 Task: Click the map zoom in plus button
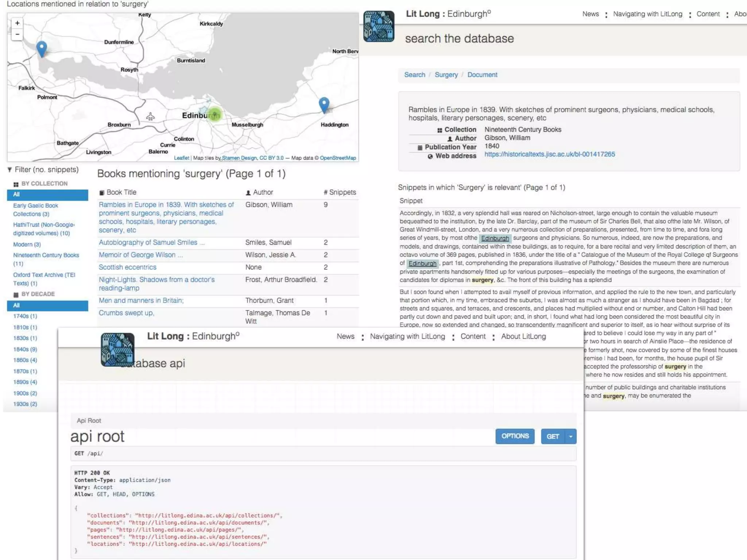[x=17, y=23]
